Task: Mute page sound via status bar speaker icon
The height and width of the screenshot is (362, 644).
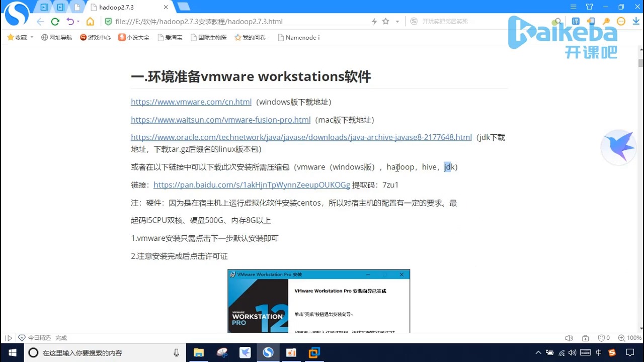Action: click(569, 338)
